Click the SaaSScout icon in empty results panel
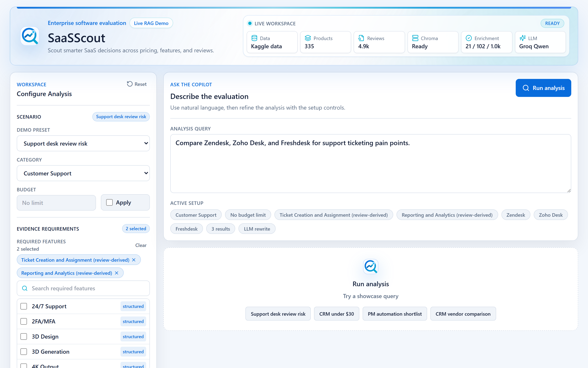 click(x=371, y=267)
